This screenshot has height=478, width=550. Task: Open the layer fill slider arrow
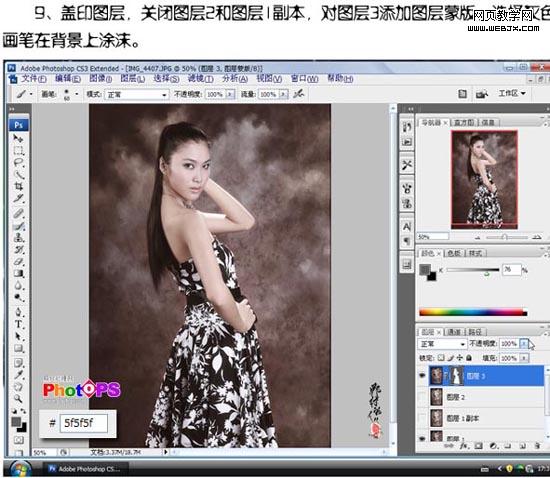point(523,358)
